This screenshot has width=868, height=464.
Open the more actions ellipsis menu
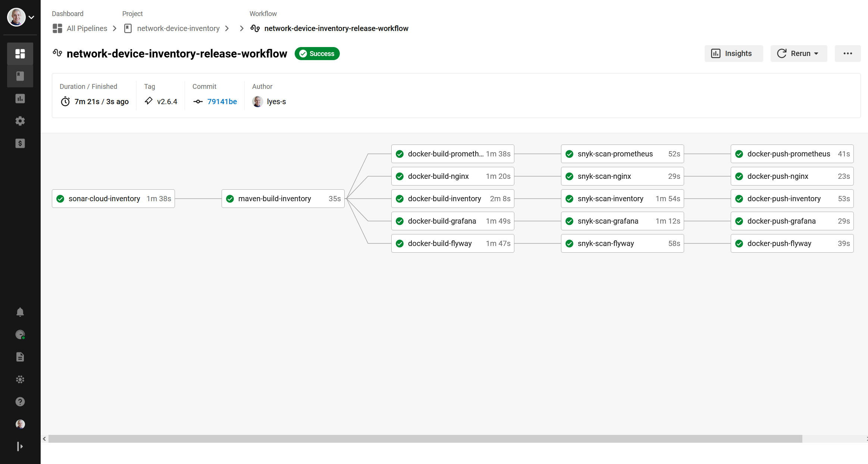[847, 54]
